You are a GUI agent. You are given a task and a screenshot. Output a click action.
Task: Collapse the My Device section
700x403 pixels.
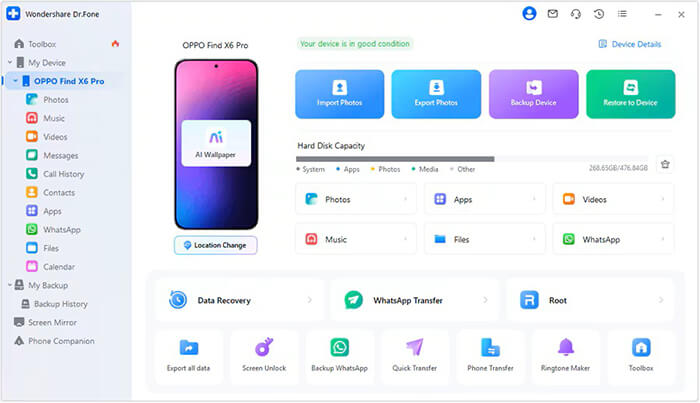(10, 62)
